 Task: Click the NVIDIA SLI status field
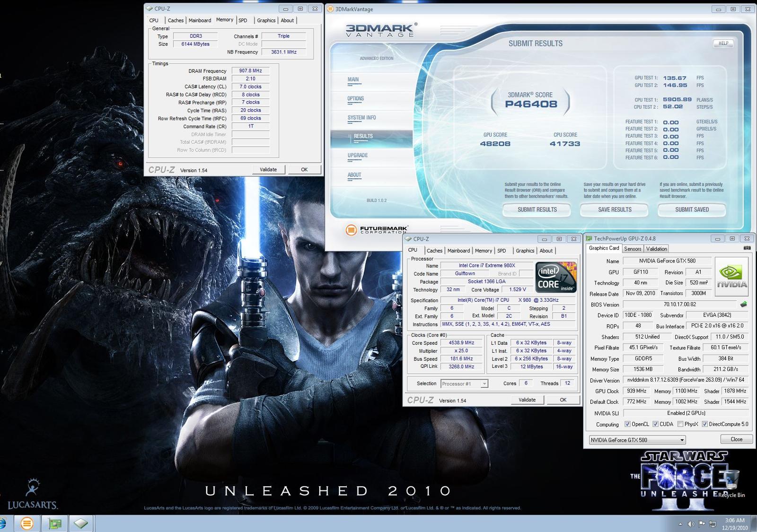[686, 413]
